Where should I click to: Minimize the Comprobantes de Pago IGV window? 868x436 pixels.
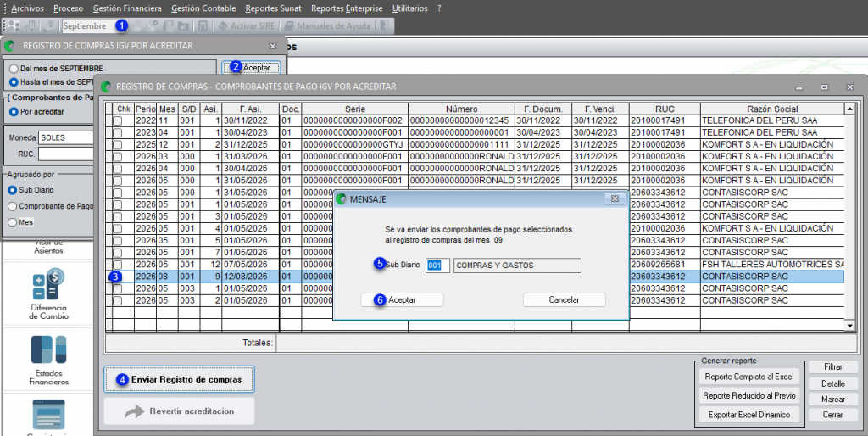coord(798,87)
